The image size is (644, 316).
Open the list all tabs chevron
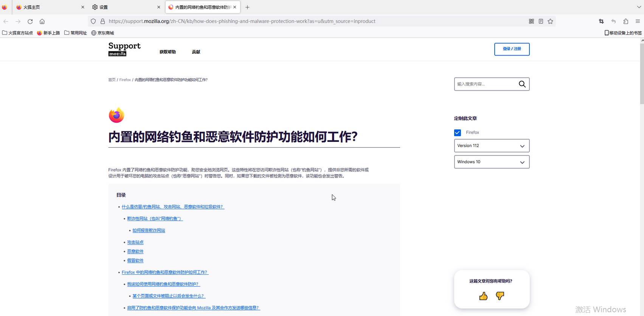(639, 7)
